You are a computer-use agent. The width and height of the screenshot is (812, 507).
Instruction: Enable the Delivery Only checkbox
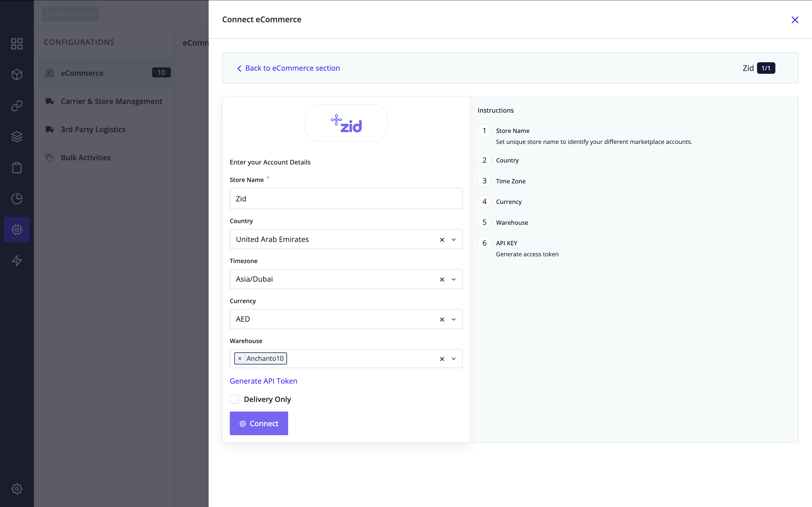[x=234, y=399]
